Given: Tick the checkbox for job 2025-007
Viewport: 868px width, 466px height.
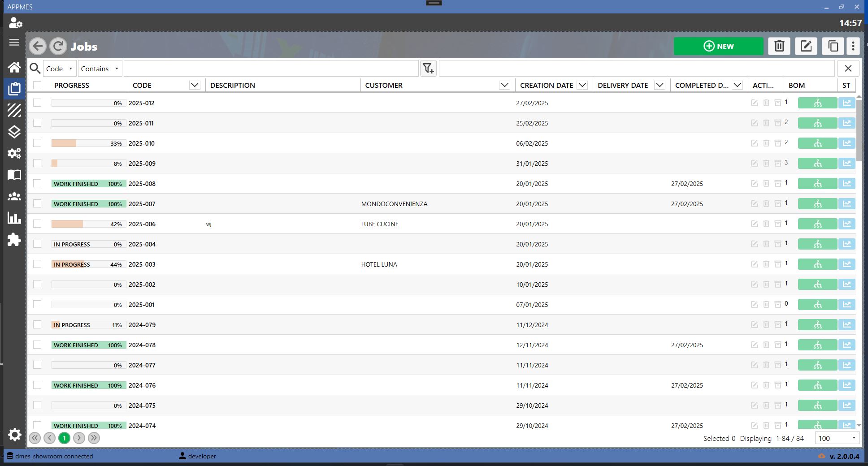Looking at the screenshot, I should [37, 203].
